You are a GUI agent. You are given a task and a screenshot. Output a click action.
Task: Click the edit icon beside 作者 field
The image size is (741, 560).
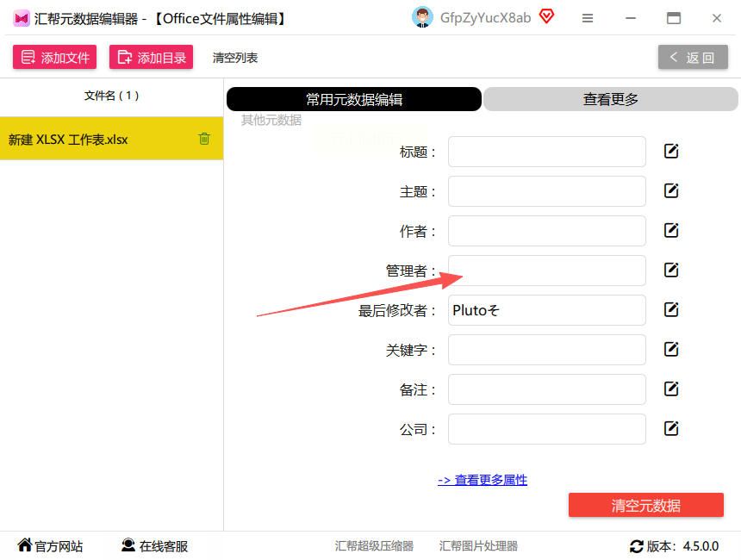point(671,231)
